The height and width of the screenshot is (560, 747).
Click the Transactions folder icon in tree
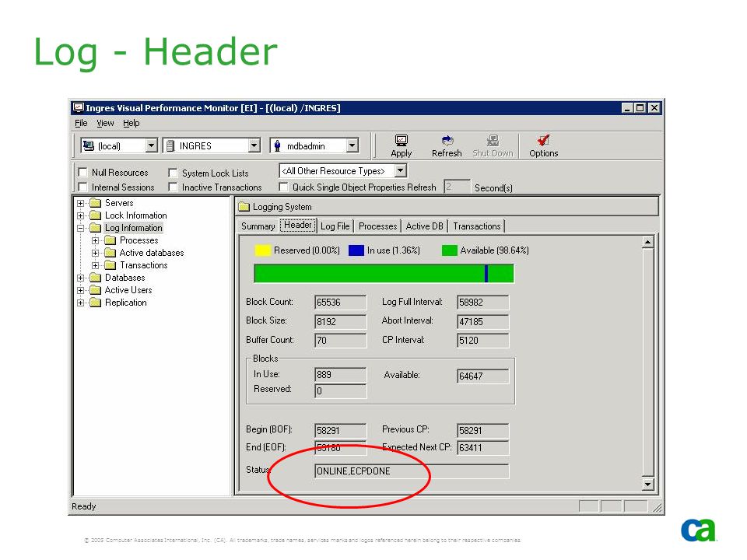[110, 264]
